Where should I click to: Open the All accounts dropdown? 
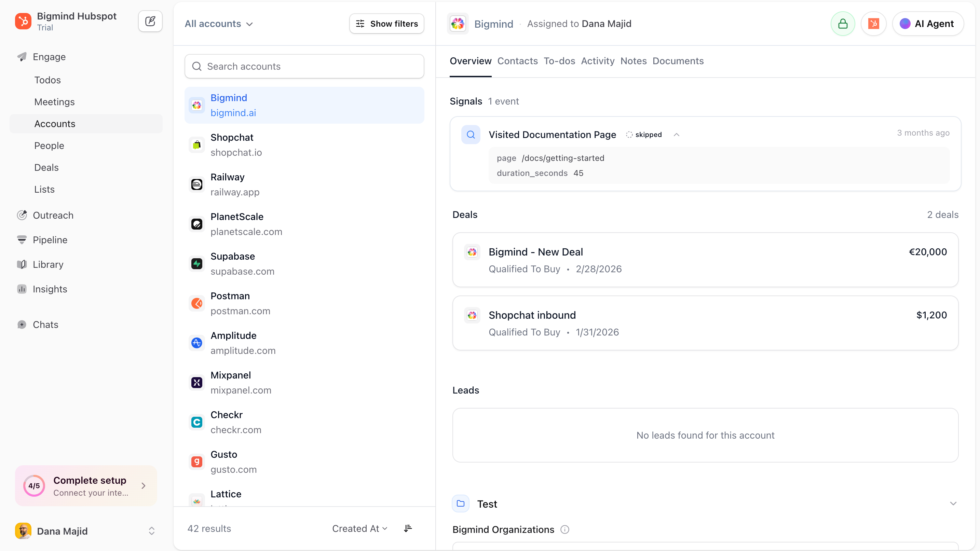pyautogui.click(x=219, y=24)
